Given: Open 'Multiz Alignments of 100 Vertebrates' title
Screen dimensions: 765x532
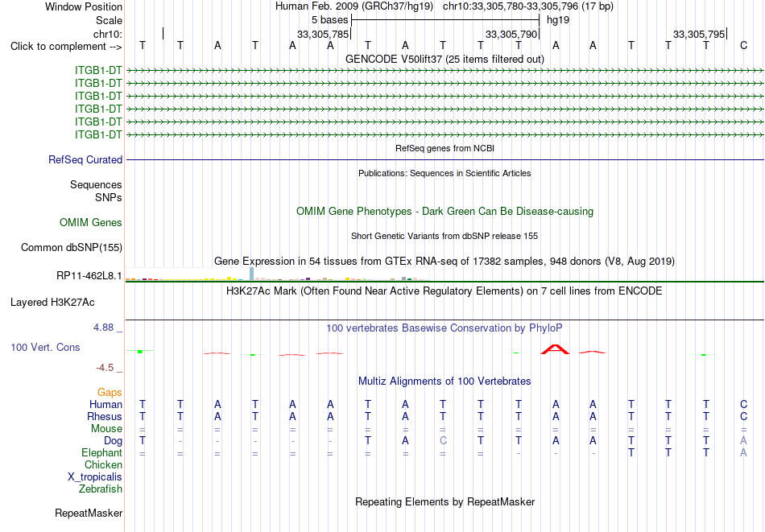Looking at the screenshot, I should 445,381.
